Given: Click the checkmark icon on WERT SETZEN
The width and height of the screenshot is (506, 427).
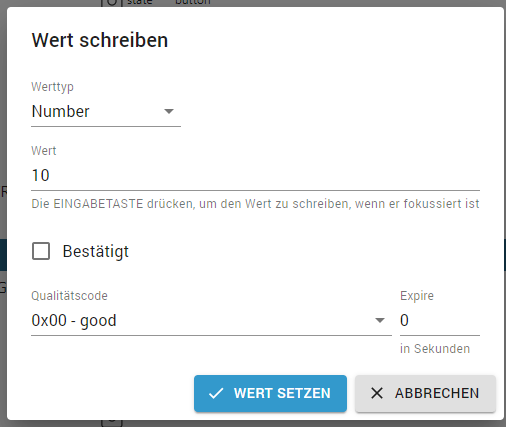Looking at the screenshot, I should pyautogui.click(x=216, y=393).
